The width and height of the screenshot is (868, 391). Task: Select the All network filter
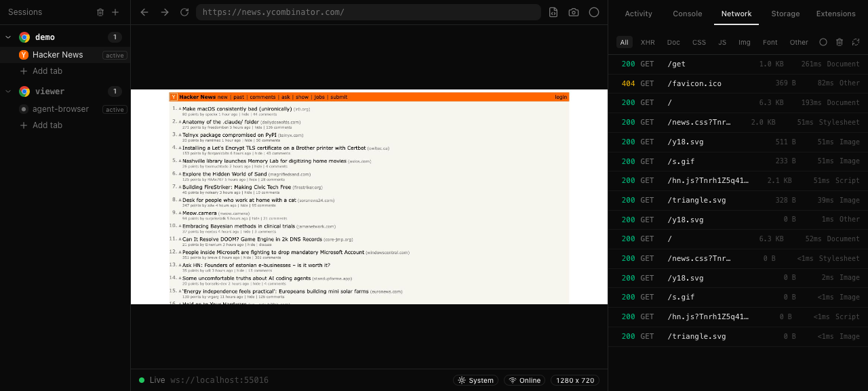[x=625, y=42]
